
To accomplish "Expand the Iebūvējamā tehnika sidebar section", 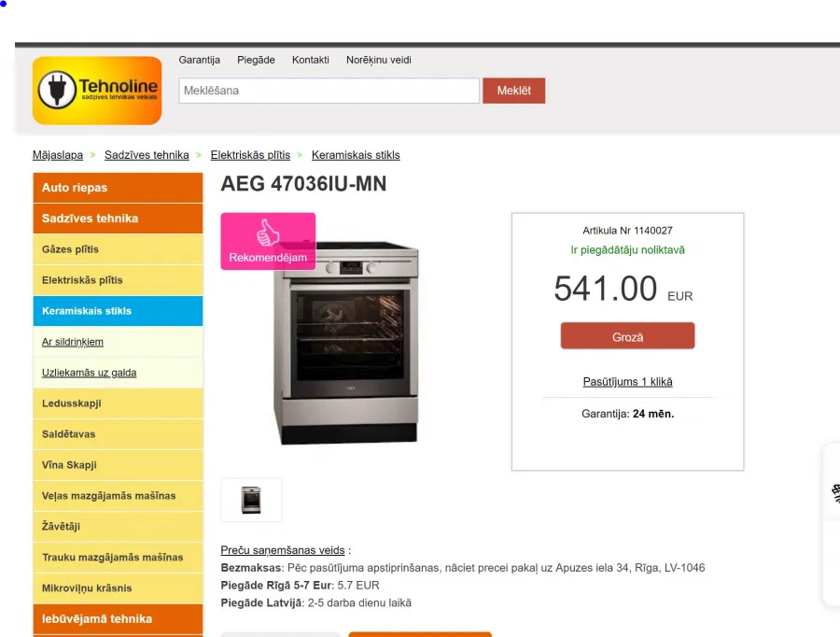I will pyautogui.click(x=118, y=618).
